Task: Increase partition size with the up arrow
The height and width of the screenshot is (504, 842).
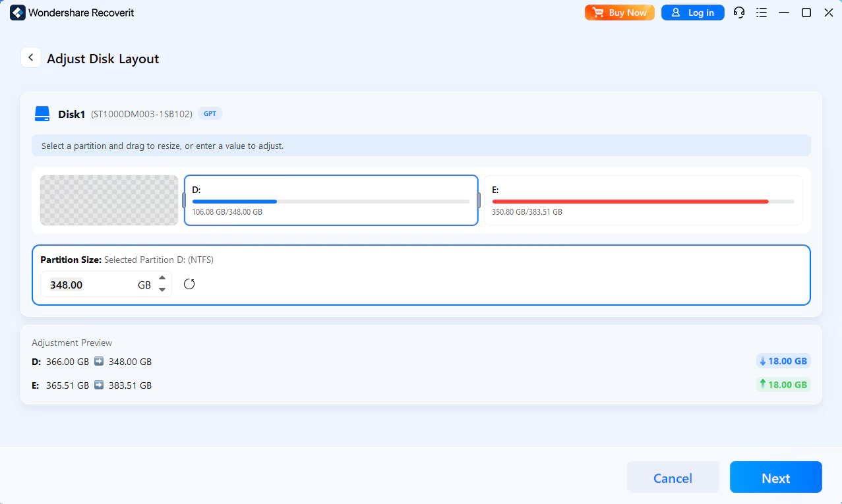Action: tap(162, 279)
